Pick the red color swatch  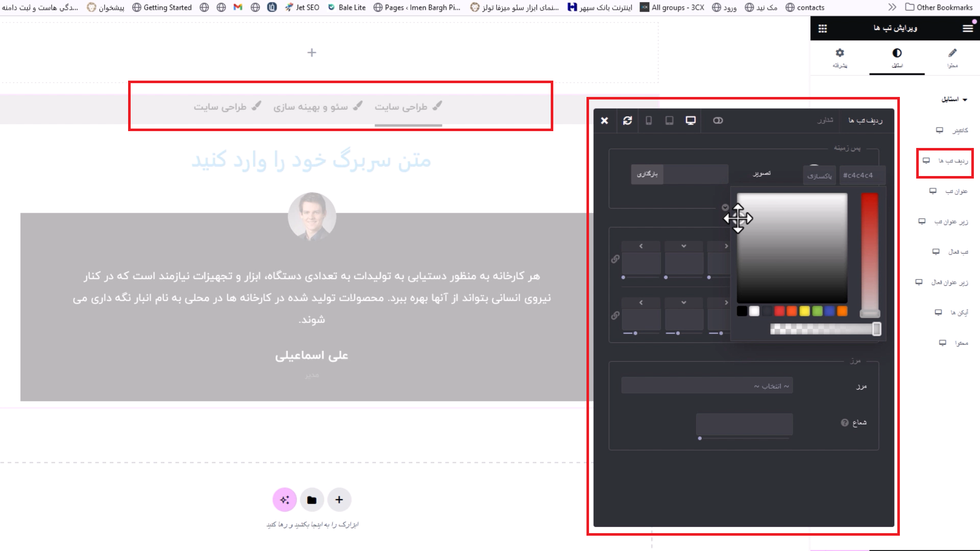tap(779, 311)
